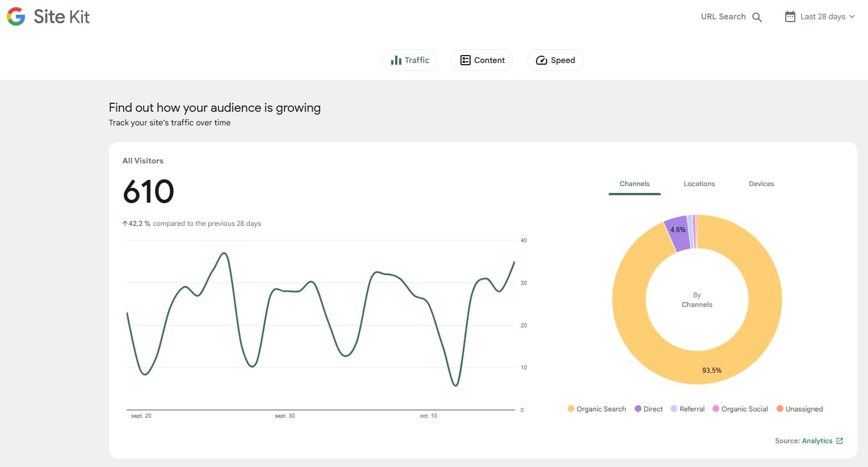868x467 pixels.
Task: Open the Last 28 days dropdown
Action: click(x=822, y=17)
